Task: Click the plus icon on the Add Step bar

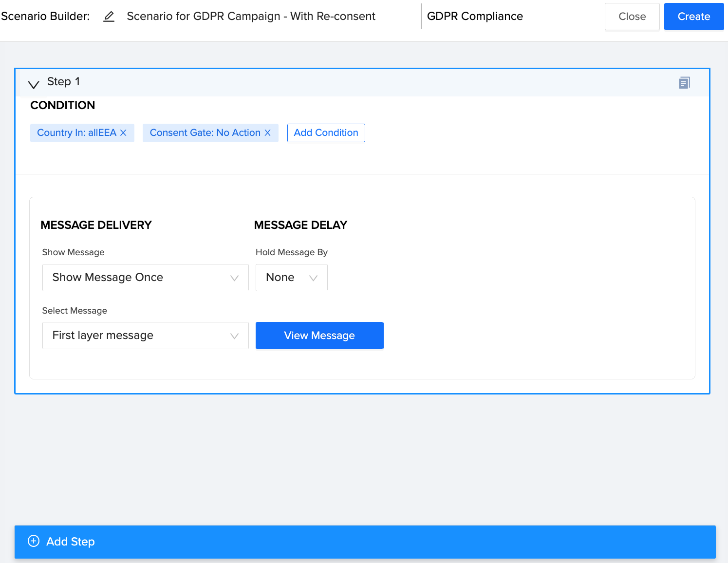Action: pyautogui.click(x=33, y=541)
